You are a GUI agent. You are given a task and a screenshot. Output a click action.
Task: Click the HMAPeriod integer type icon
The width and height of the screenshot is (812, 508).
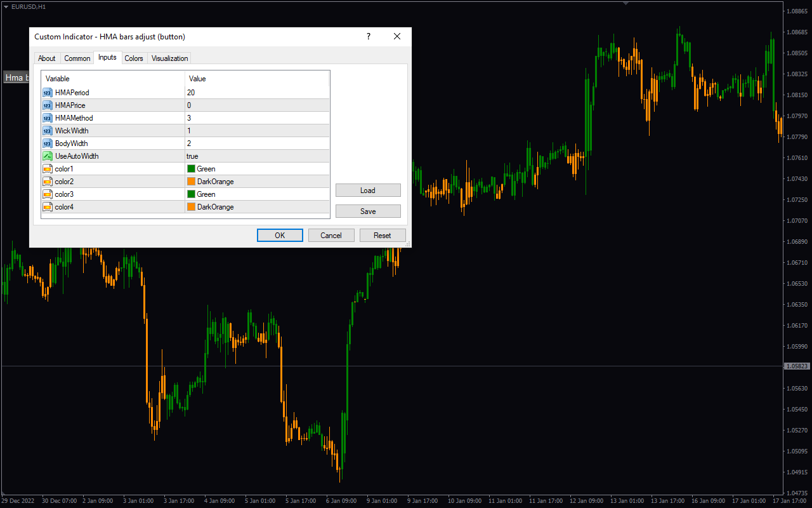point(48,93)
